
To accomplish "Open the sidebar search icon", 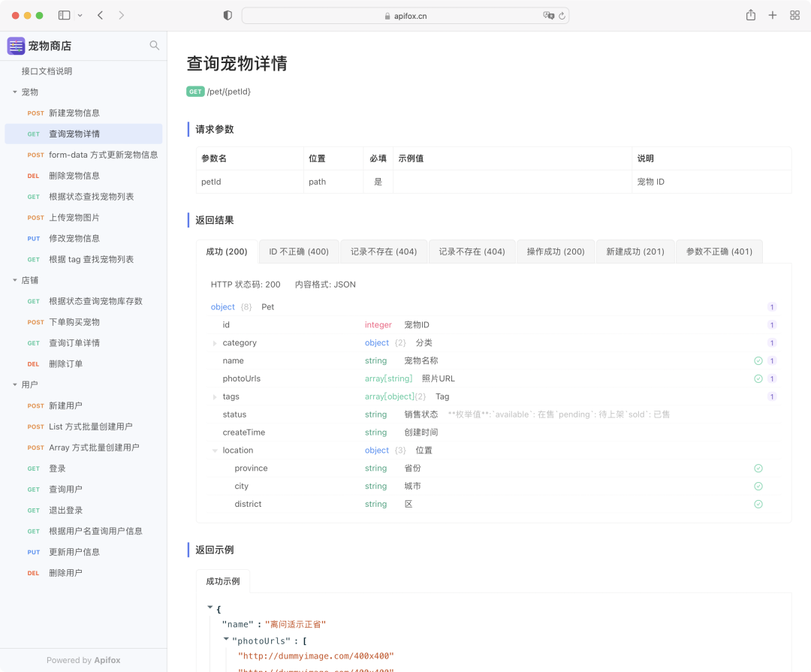I will pos(154,45).
